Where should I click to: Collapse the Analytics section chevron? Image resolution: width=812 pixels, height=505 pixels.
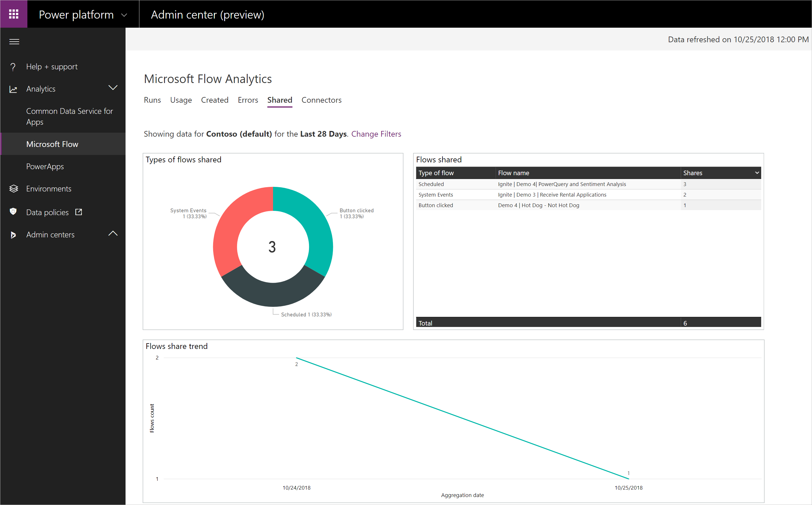point(113,88)
